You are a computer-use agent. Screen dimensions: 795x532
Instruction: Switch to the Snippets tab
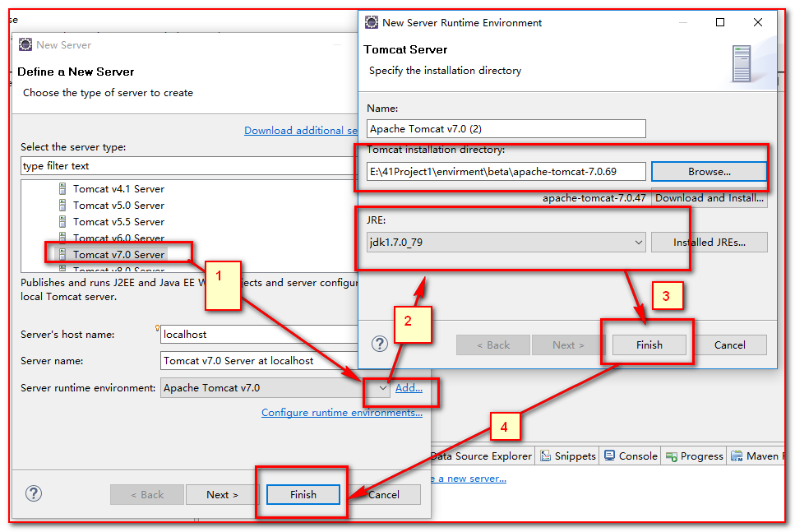click(x=568, y=456)
